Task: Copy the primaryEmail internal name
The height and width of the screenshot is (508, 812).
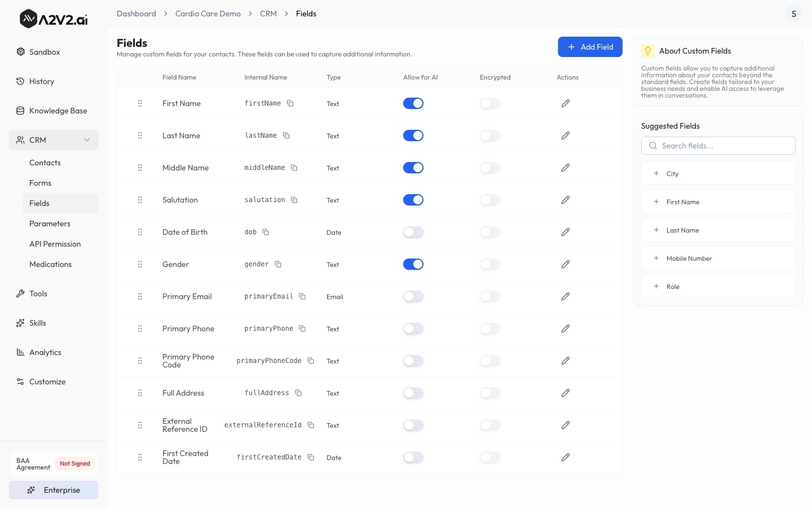Action: 302,296
